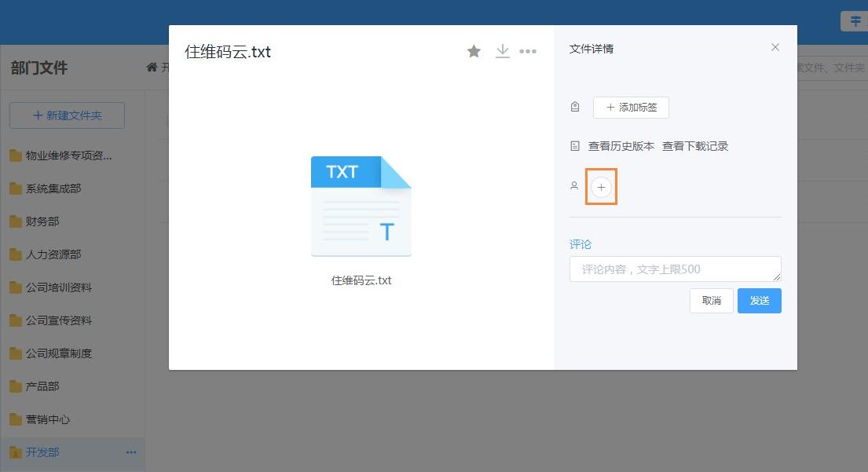Screen dimensions: 868x472
Task: Click 发送 to send the comment
Action: click(x=759, y=301)
